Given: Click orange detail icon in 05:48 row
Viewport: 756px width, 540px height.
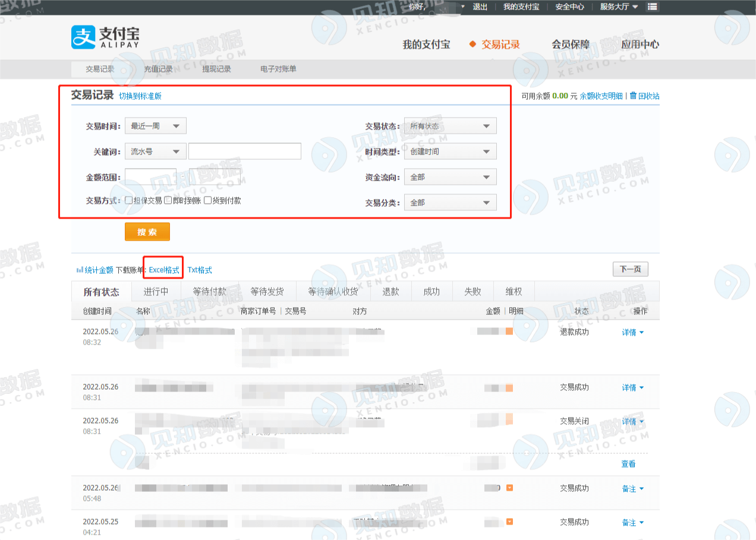Looking at the screenshot, I should point(509,488).
